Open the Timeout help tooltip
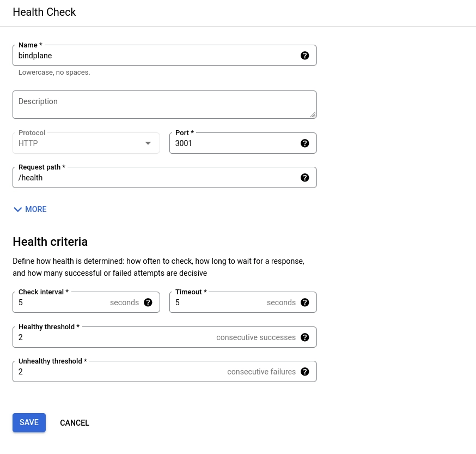The height and width of the screenshot is (454, 476). coord(305,302)
